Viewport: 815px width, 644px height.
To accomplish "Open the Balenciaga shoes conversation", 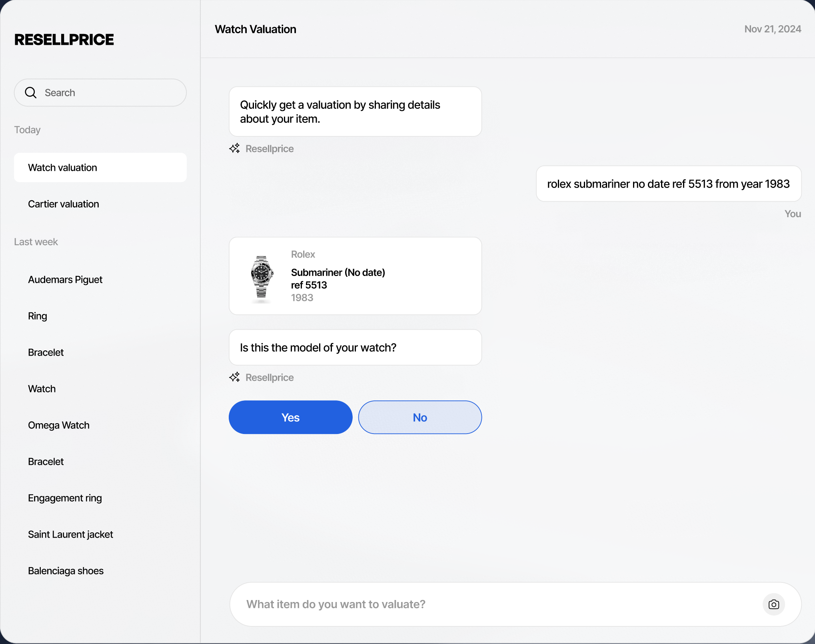I will tap(66, 571).
